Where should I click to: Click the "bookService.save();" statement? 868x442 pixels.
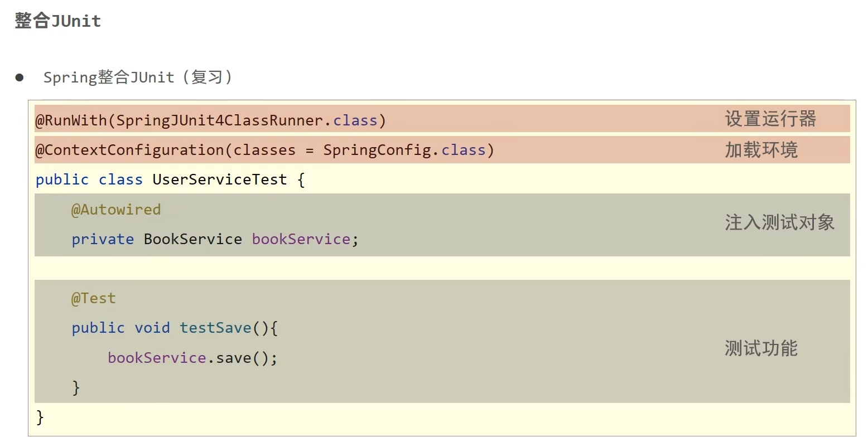click(192, 358)
